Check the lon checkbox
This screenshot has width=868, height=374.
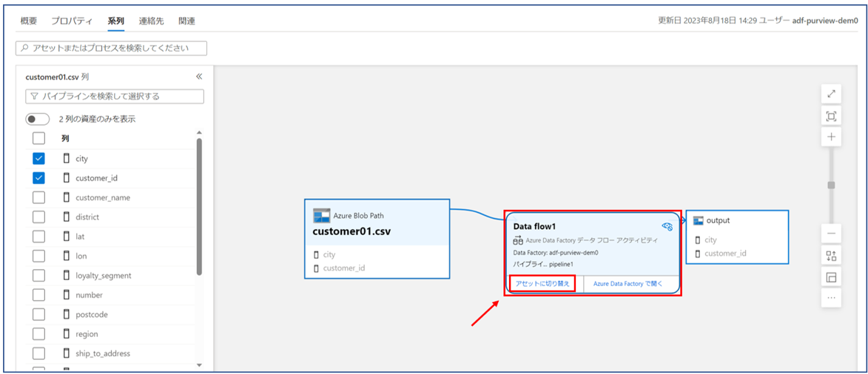tap(38, 256)
